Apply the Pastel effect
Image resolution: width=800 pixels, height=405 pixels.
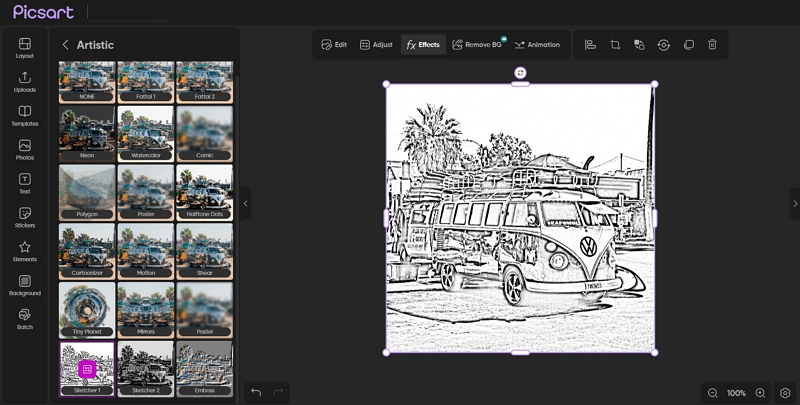(x=205, y=310)
